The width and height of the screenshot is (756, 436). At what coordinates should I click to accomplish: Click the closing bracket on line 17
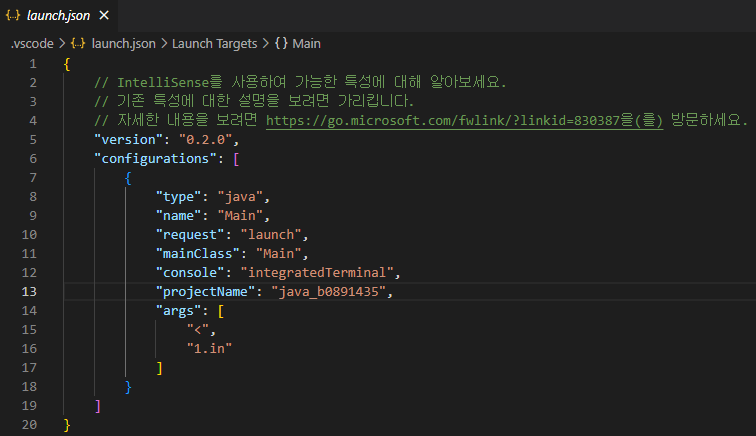pos(160,368)
